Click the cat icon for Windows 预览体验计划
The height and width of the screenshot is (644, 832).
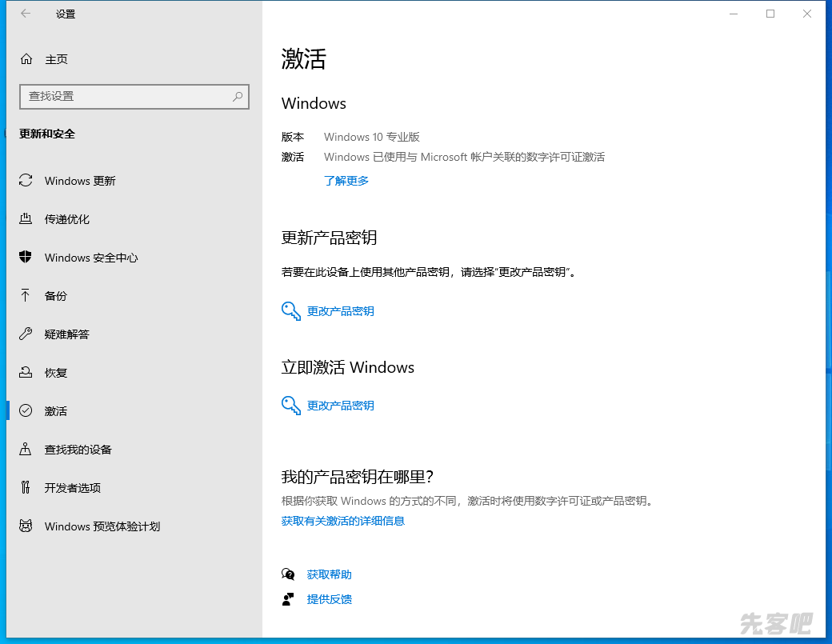26,526
